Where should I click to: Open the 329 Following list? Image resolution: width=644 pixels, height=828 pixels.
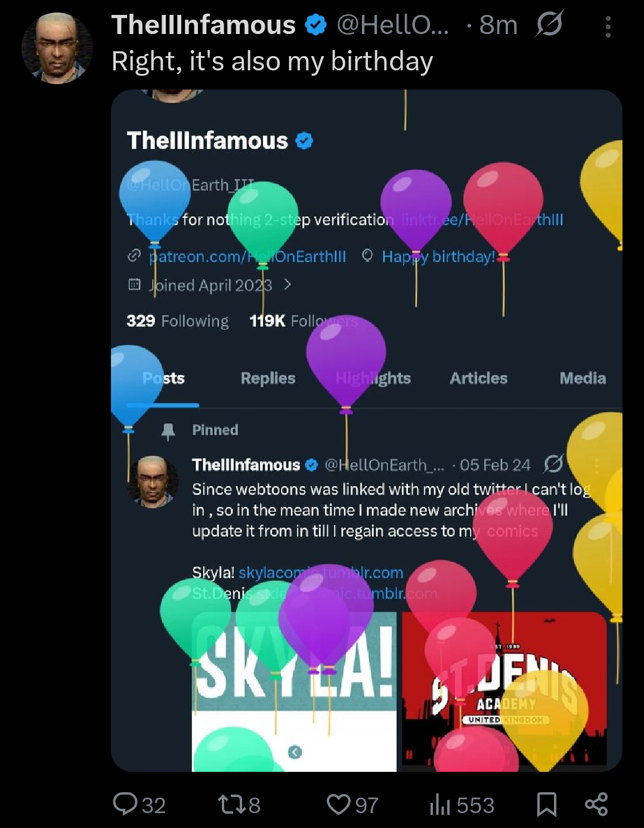[178, 321]
